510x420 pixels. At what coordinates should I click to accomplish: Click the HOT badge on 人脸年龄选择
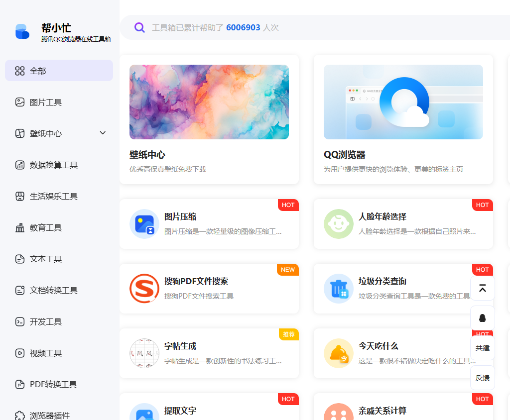point(482,205)
